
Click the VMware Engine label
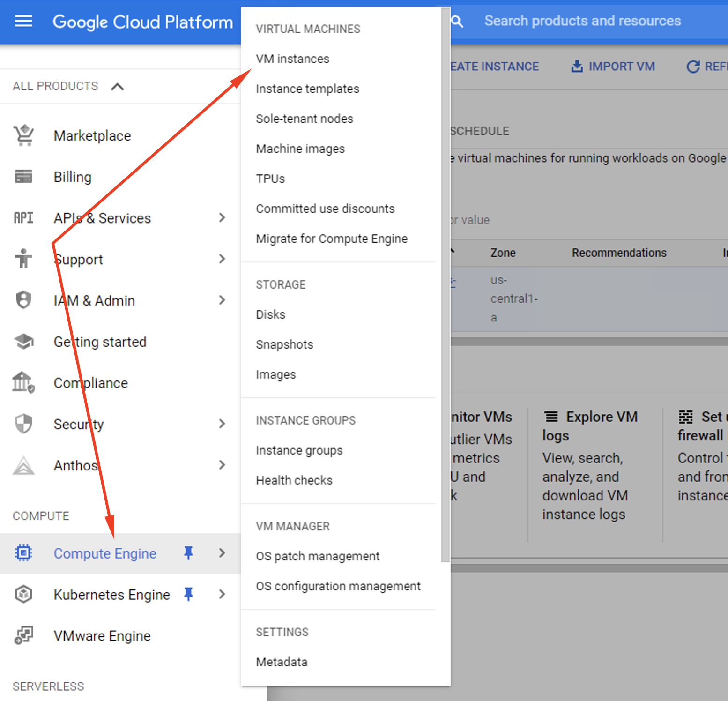point(102,636)
